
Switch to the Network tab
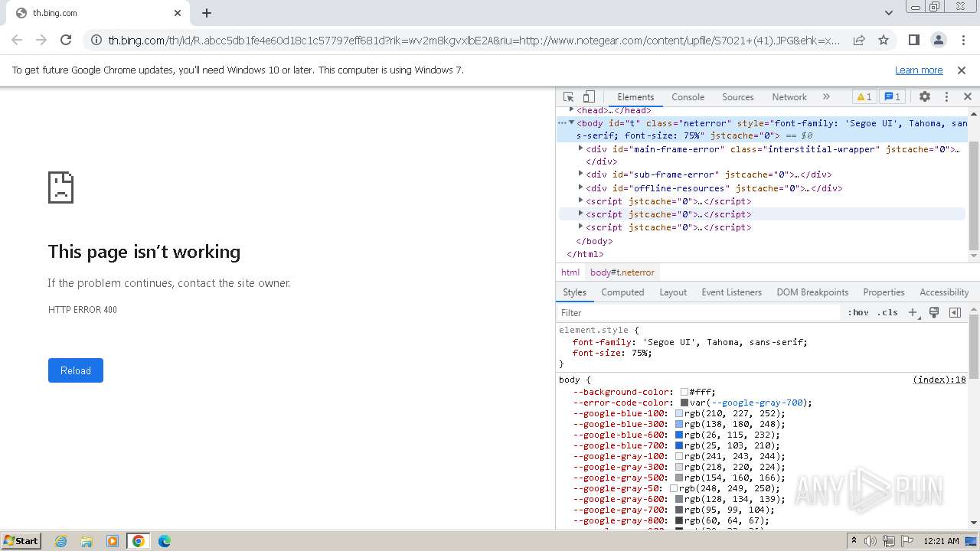pyautogui.click(x=789, y=97)
